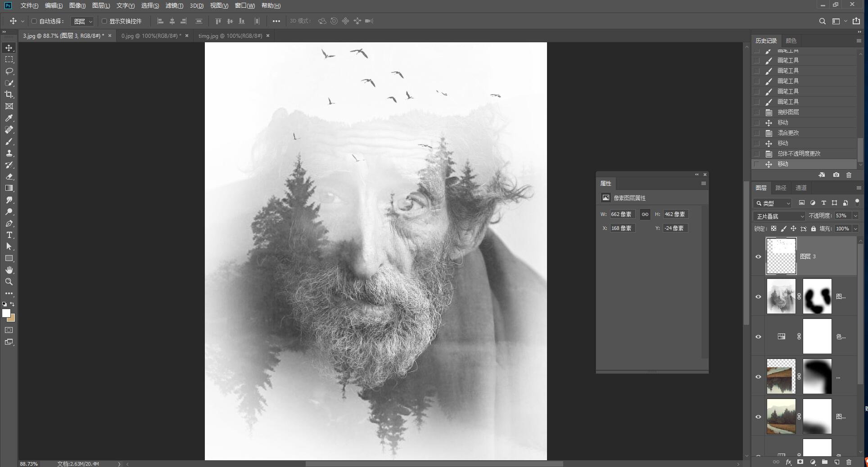Add a layer mask from Layers panel bottom
This screenshot has height=467, width=868.
click(800, 462)
